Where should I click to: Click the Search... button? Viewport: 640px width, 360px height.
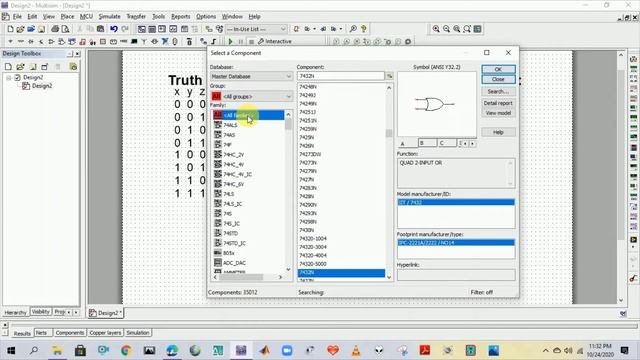point(498,91)
